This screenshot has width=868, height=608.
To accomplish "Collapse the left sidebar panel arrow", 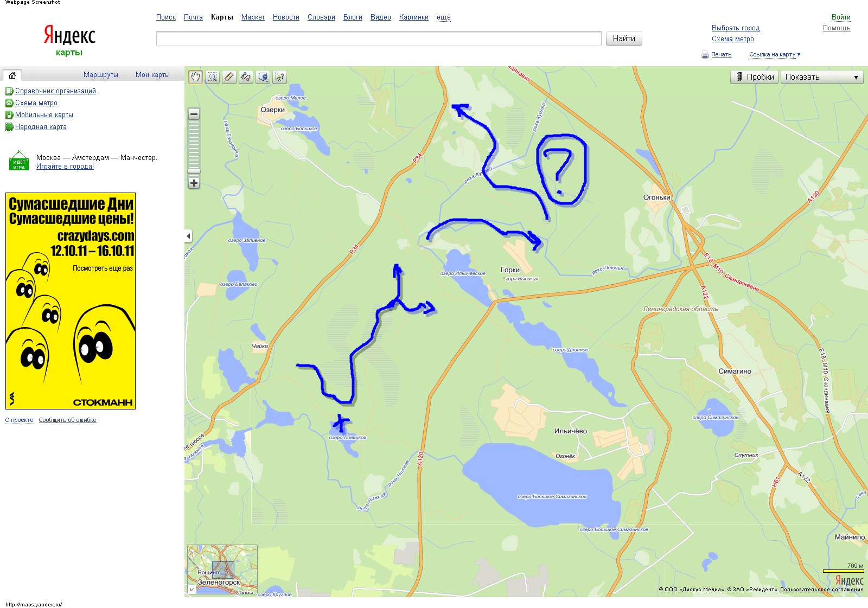I will coord(188,236).
